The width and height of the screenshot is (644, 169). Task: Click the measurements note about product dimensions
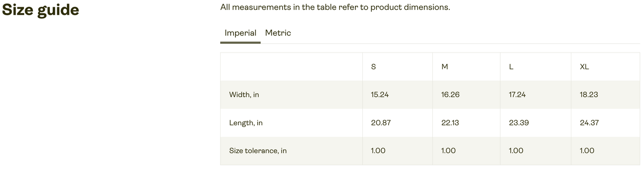click(x=335, y=8)
